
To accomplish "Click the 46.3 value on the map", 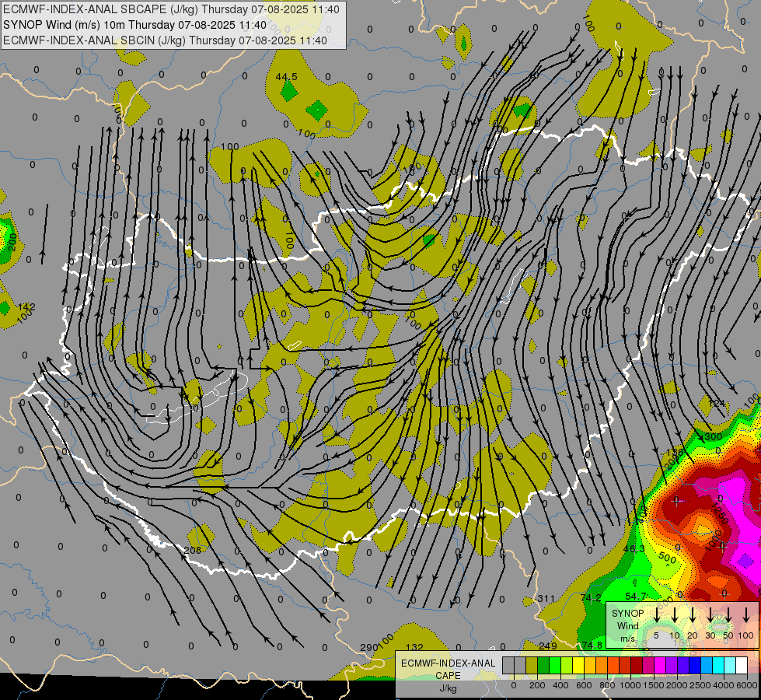I will coord(634,548).
